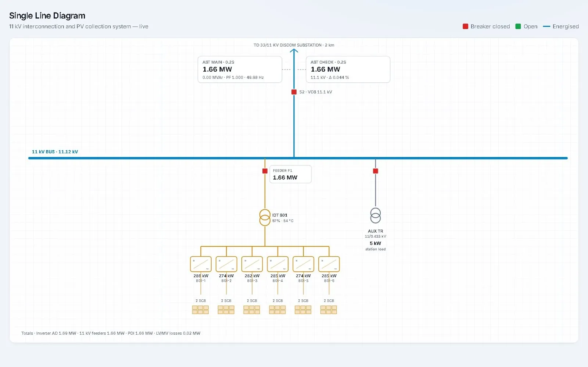Click the '5 kW' station load value

coord(376,243)
